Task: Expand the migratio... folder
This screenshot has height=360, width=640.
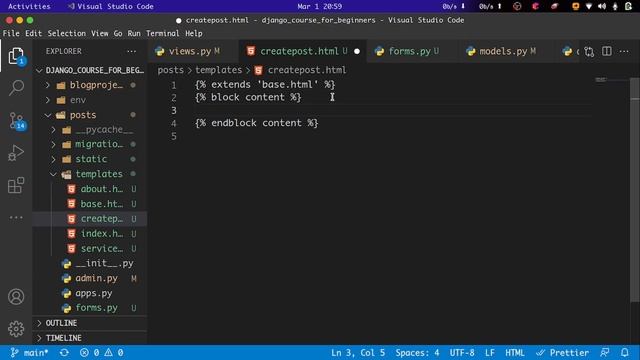Action: (90, 144)
